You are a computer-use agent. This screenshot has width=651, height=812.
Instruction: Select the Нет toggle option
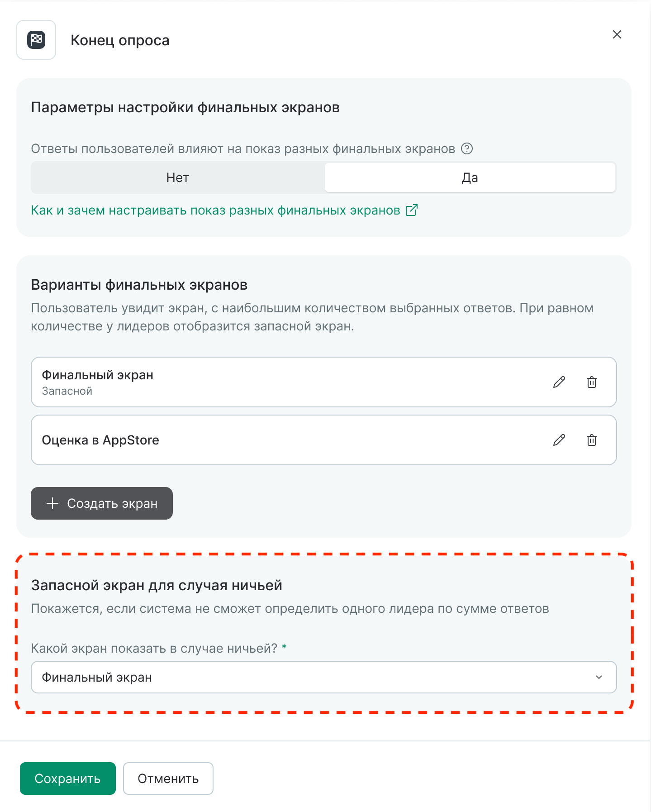coord(178,177)
